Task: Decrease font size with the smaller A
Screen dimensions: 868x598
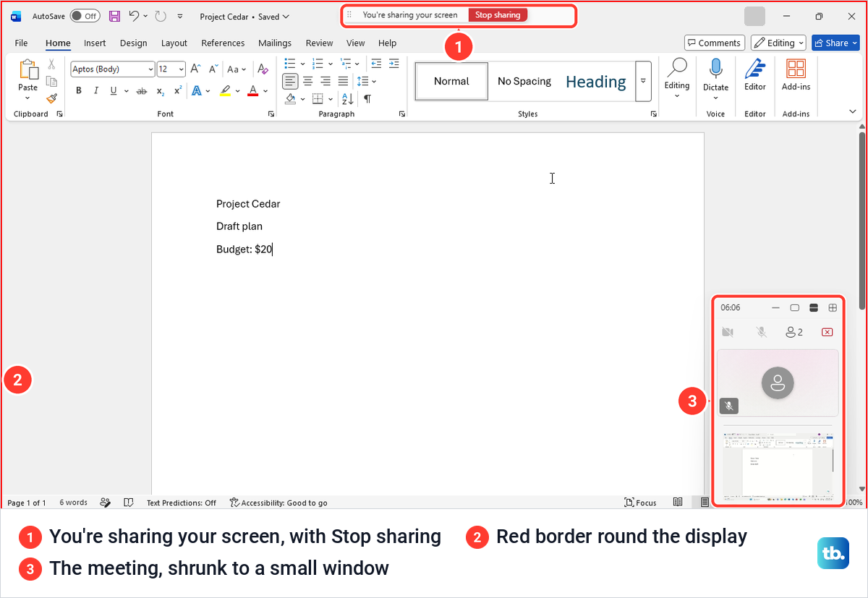Action: point(213,69)
